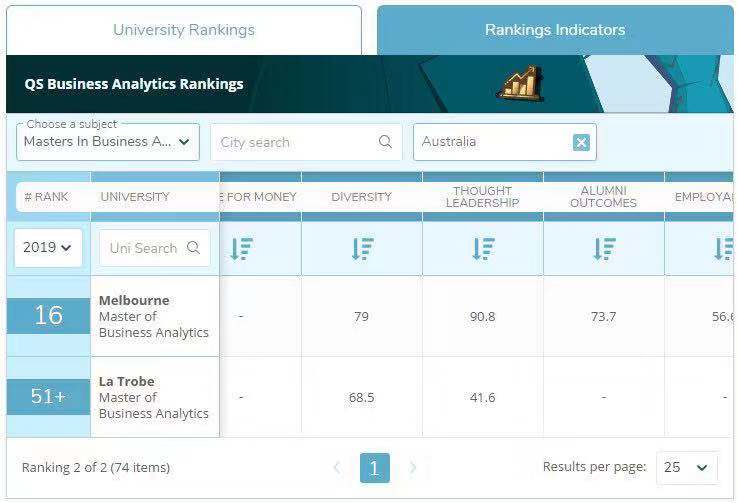
Task: Select the Rankings Indicators tab
Action: 555,30
